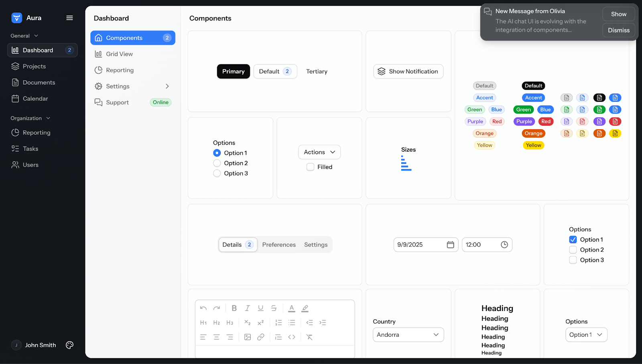Click the Show Notification button
This screenshot has height=364, width=642.
pyautogui.click(x=408, y=71)
